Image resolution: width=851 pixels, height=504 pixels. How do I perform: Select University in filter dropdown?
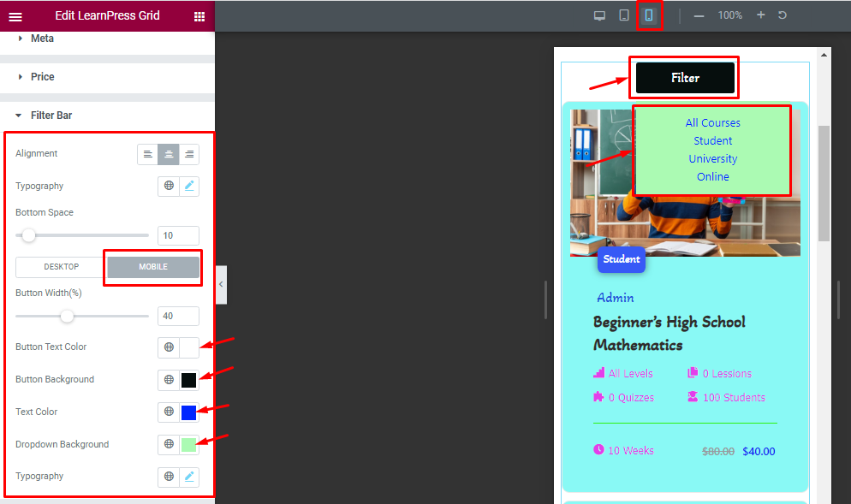coord(712,159)
